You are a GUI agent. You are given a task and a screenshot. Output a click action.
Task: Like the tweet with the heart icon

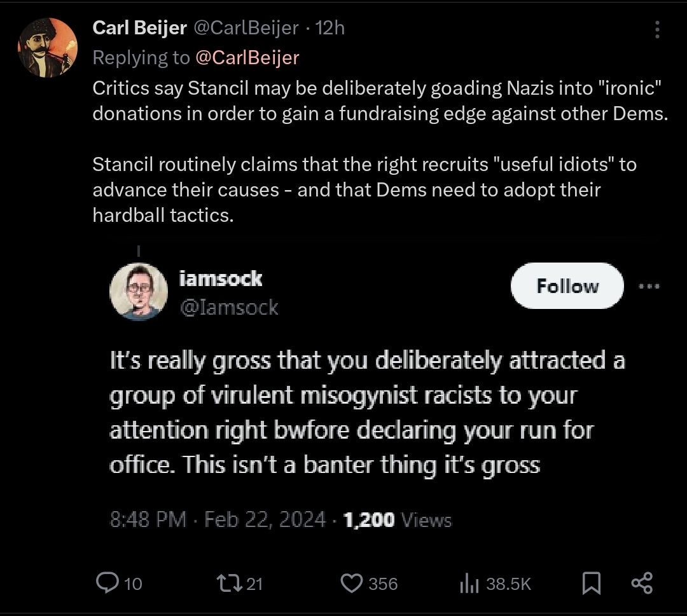351,584
